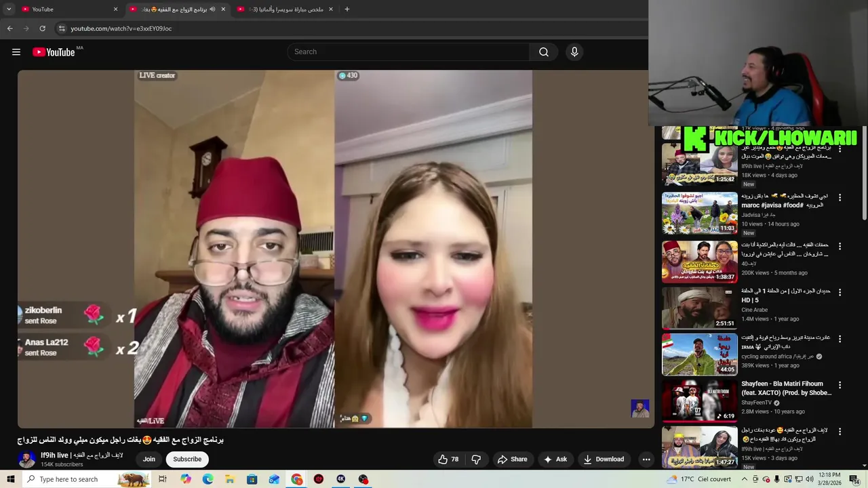868x488 pixels.
Task: Open Task View on the taskbar
Action: coord(163,479)
